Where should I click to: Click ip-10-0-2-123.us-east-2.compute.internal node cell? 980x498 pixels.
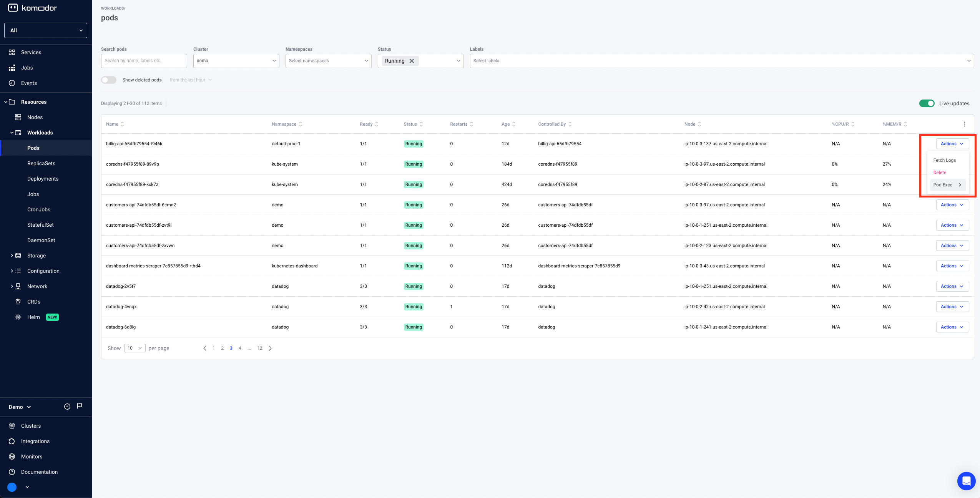pyautogui.click(x=726, y=246)
